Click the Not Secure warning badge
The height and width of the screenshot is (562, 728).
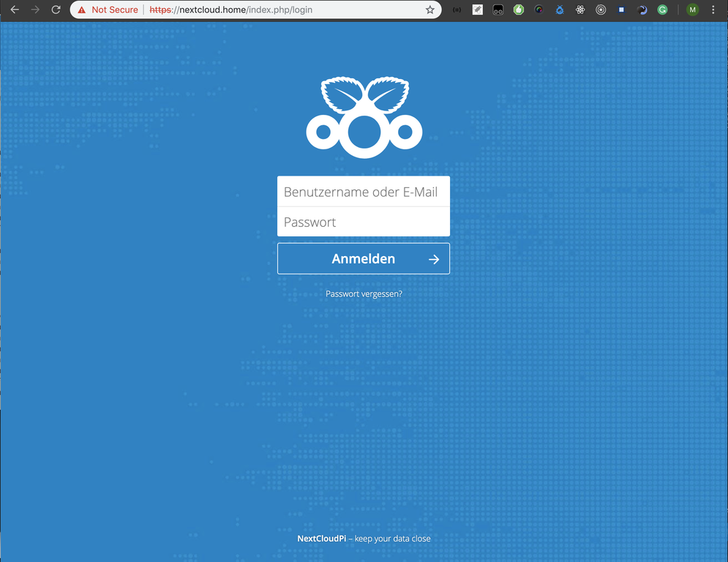pyautogui.click(x=105, y=10)
